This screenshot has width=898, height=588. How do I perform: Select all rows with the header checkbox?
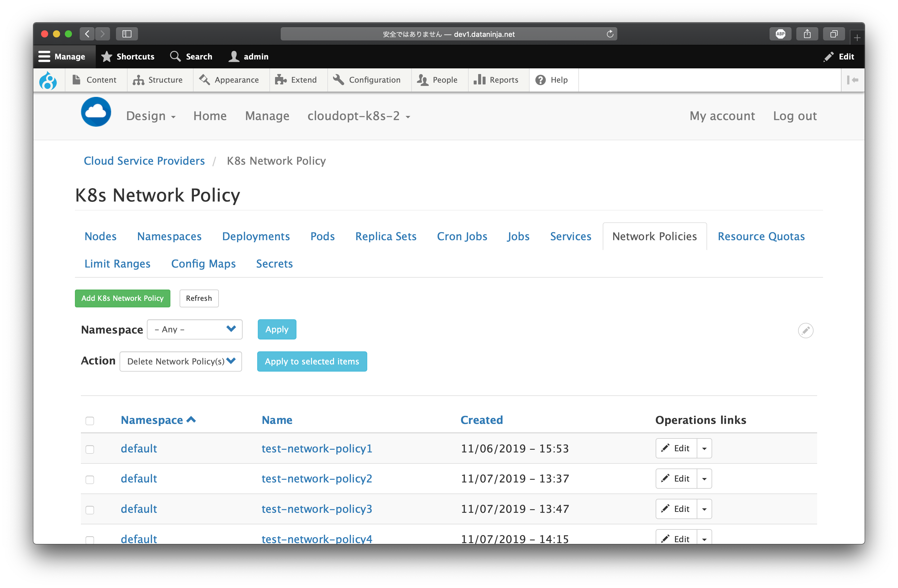tap(90, 421)
